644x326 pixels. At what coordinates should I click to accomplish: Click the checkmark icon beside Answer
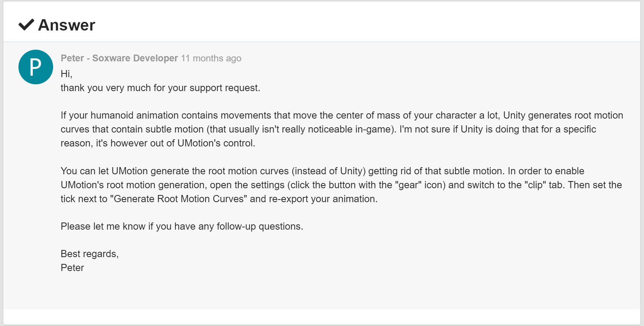26,25
